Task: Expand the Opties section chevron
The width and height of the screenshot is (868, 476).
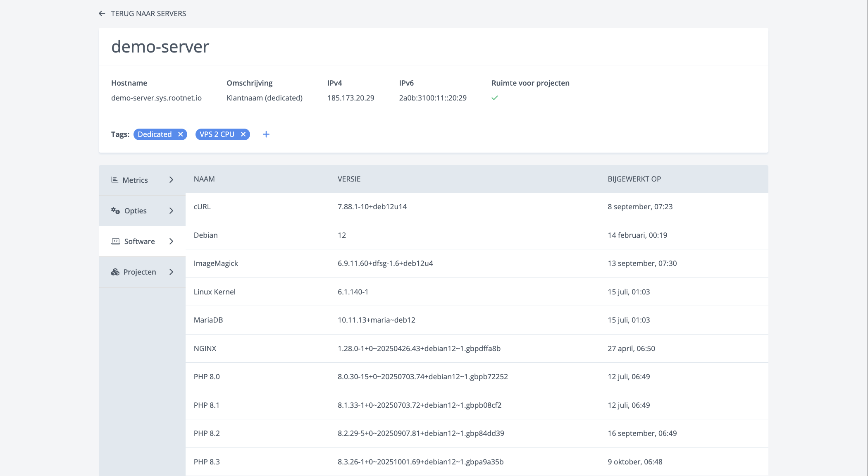Action: (171, 210)
